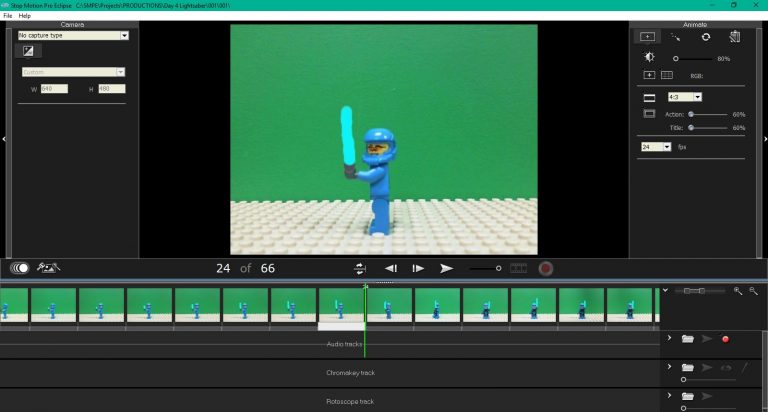Viewport: 768px width, 412px height.
Task: Open the 4:3 aspect ratio dropdown
Action: coord(685,97)
